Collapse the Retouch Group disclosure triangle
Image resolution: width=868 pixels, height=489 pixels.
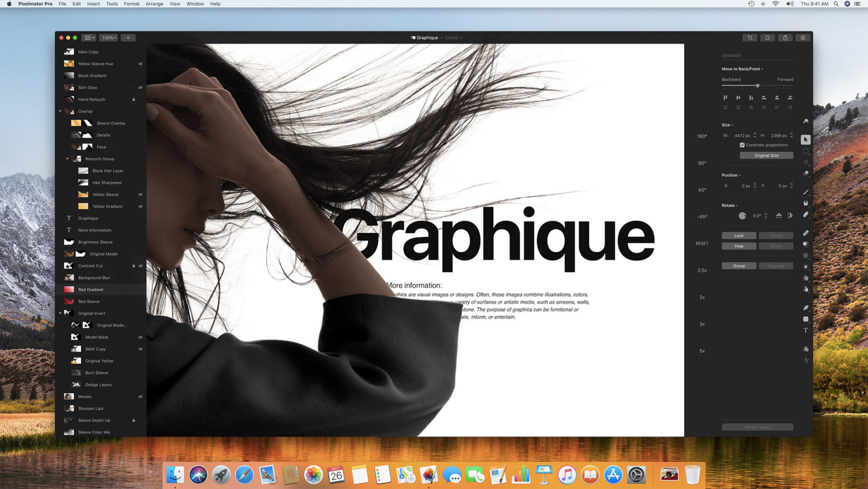coord(67,159)
